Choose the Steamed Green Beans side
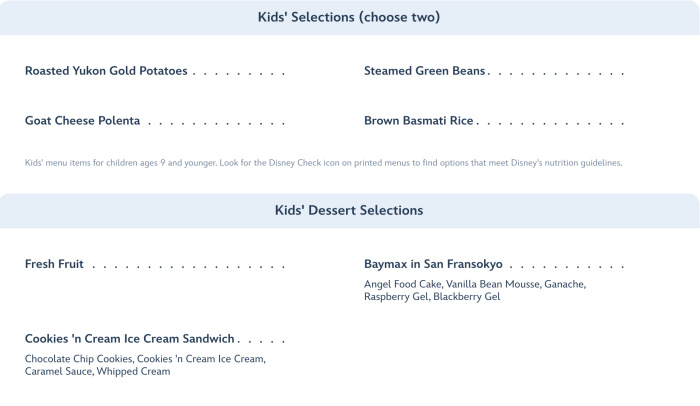Screen dimensions: 700x406 pos(425,71)
